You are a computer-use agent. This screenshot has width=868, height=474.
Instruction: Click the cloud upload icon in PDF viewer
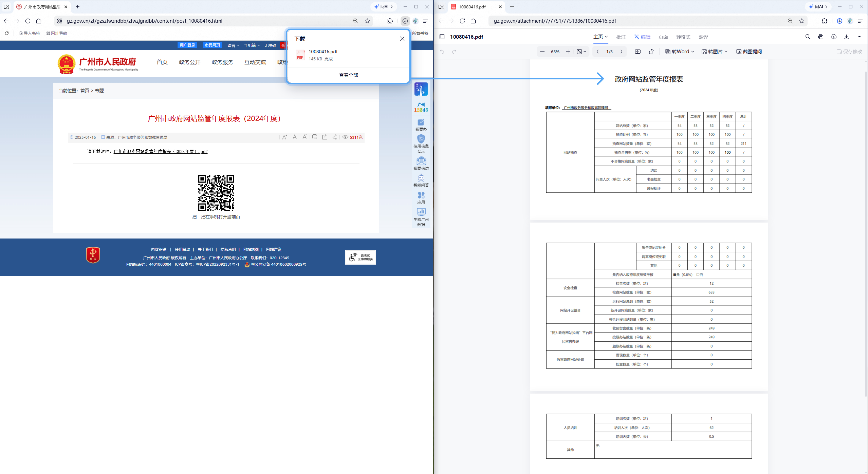click(833, 37)
